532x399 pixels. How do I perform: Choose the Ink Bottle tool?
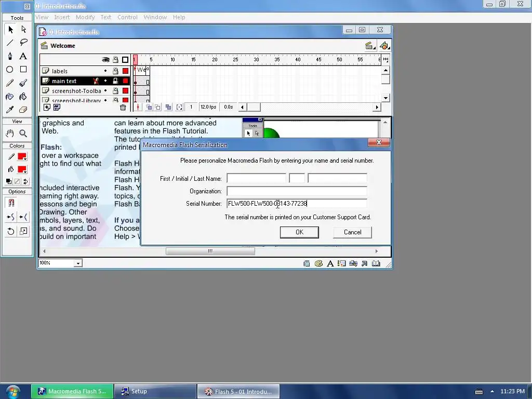pos(10,97)
